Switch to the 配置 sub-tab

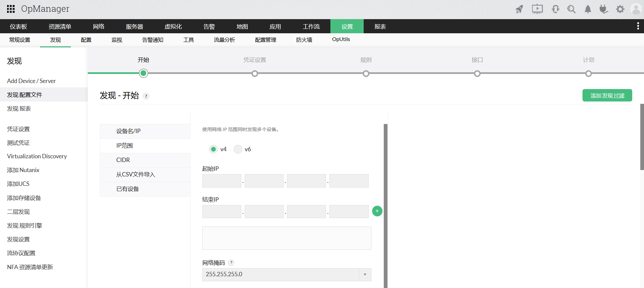click(86, 40)
